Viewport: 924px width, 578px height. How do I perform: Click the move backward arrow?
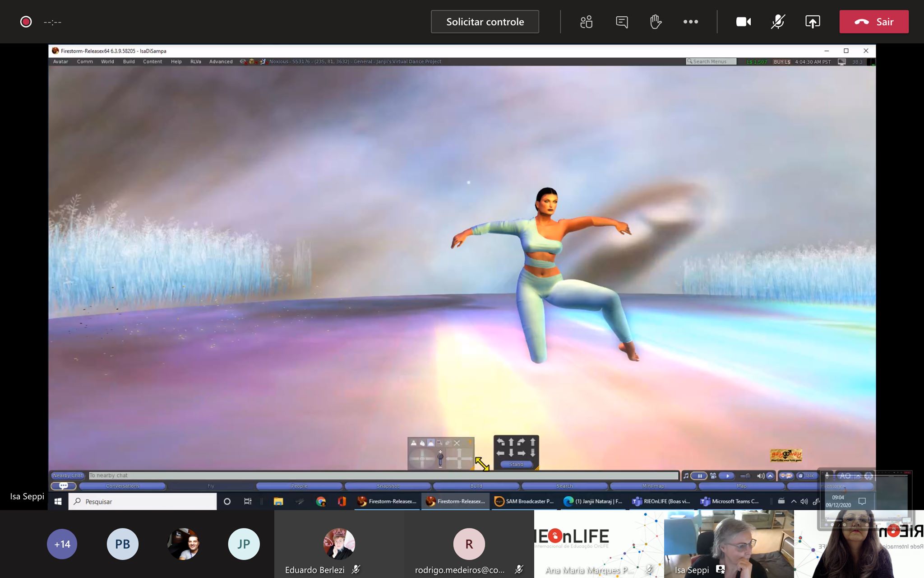point(511,453)
